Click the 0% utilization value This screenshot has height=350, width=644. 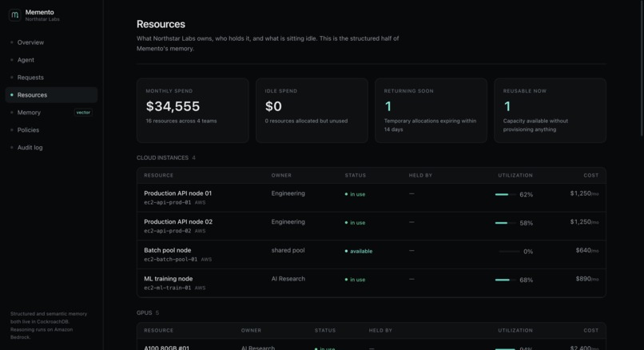pos(528,252)
